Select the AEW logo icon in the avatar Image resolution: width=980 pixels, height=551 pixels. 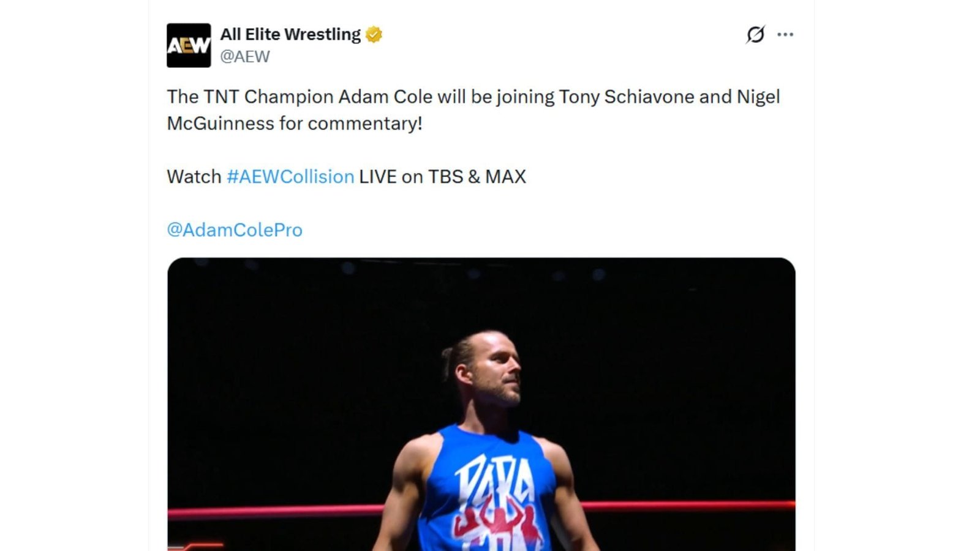(187, 43)
